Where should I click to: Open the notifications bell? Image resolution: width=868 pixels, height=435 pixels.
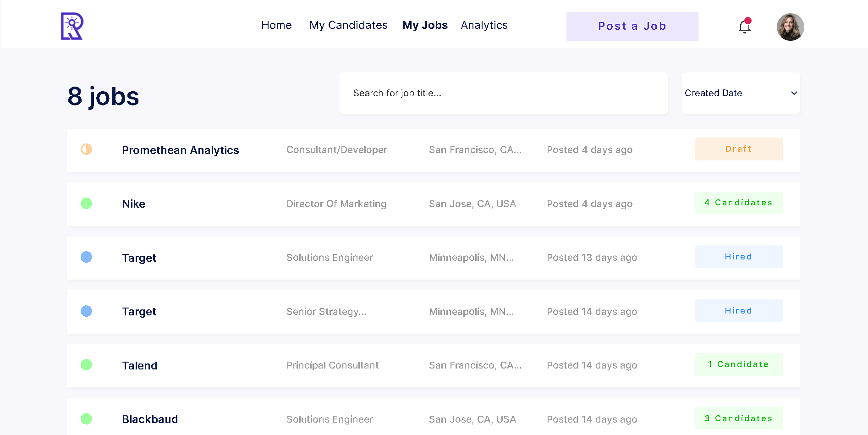pos(745,27)
